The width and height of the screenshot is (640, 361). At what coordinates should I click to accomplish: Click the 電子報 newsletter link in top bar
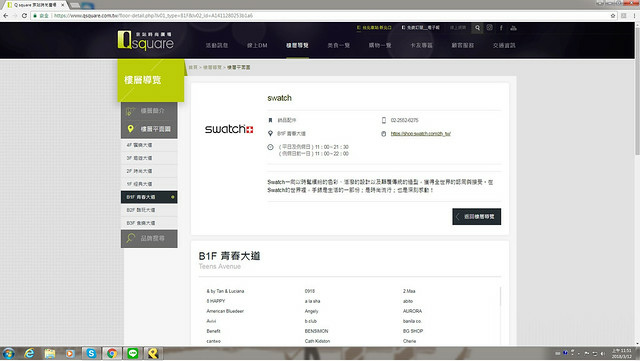pos(420,28)
